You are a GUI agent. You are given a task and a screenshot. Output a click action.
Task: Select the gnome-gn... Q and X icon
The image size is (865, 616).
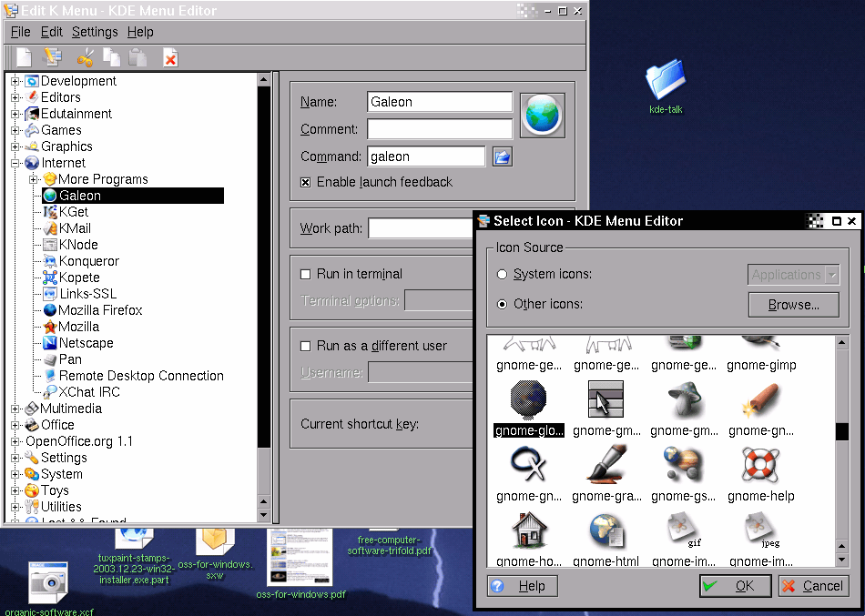pyautogui.click(x=528, y=474)
